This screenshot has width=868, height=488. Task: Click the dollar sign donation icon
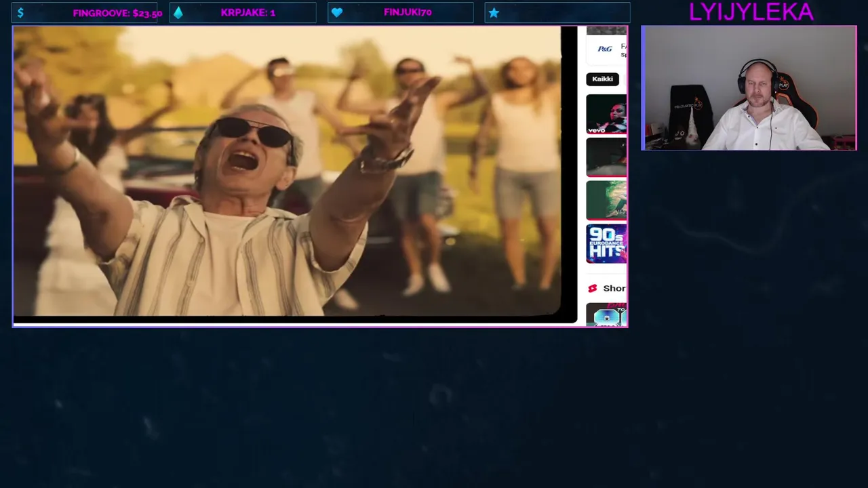[x=20, y=13]
